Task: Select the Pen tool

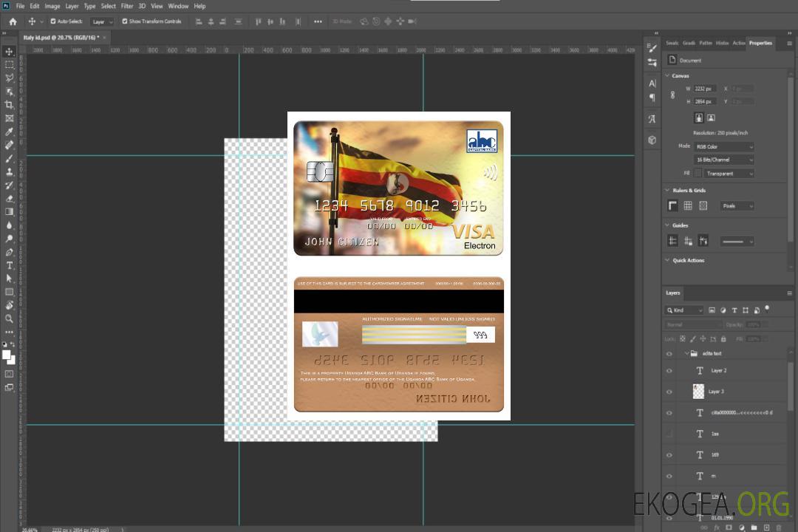Action: click(9, 252)
